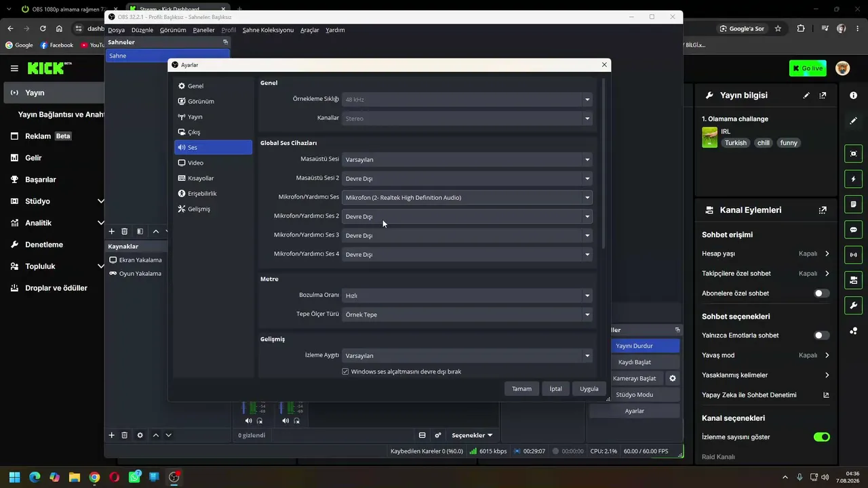The width and height of the screenshot is (868, 488).
Task: Open Opera from the taskbar
Action: 115,477
